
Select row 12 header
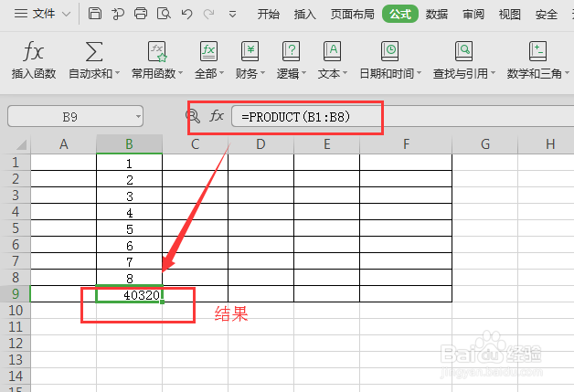16,343
